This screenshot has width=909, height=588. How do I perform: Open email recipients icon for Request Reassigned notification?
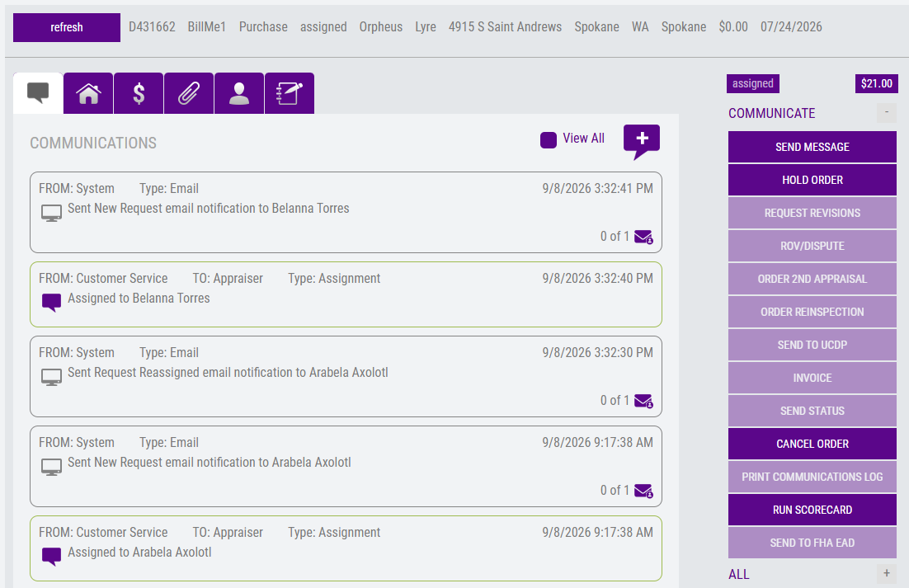point(643,401)
